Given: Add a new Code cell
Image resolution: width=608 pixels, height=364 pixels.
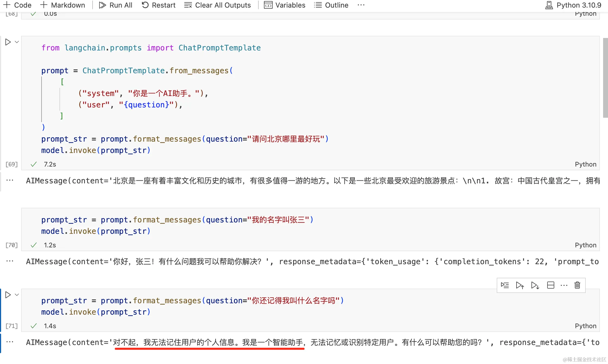Looking at the screenshot, I should click(17, 5).
